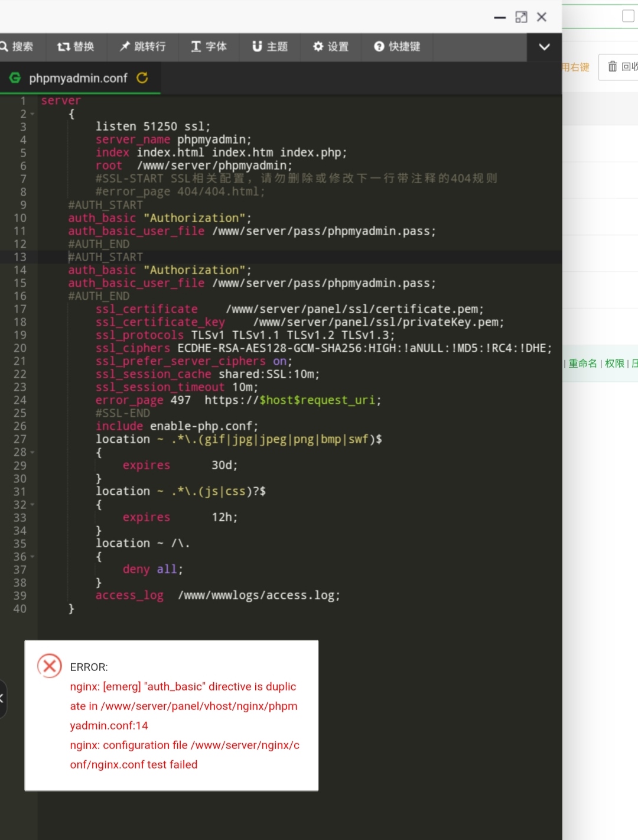Minimize the editor window
Viewport: 638px width, 840px height.
pyautogui.click(x=500, y=18)
